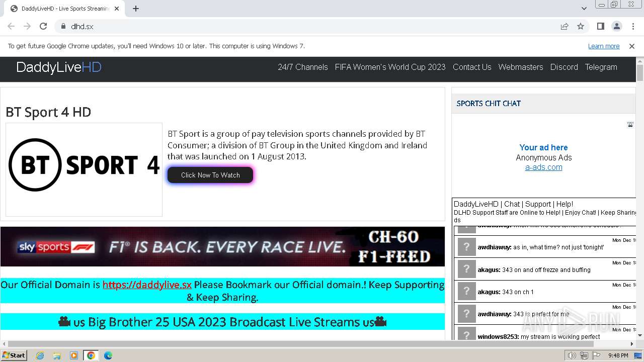
Task: Open the Windows Start menu
Action: pos(14,355)
